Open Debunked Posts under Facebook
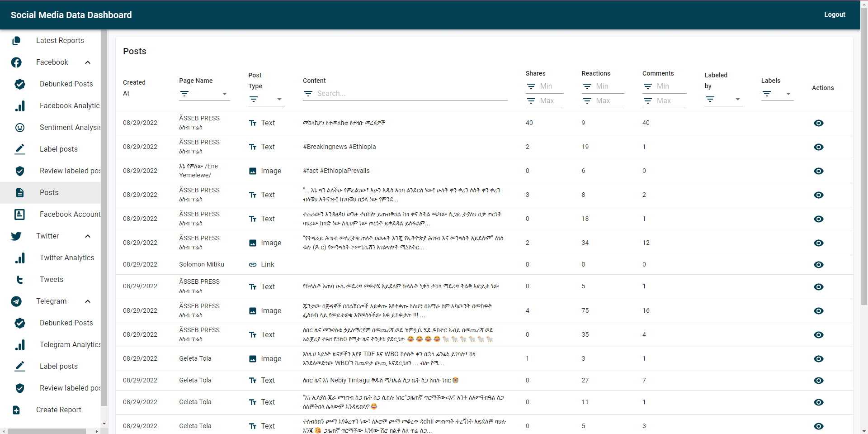 coord(66,84)
